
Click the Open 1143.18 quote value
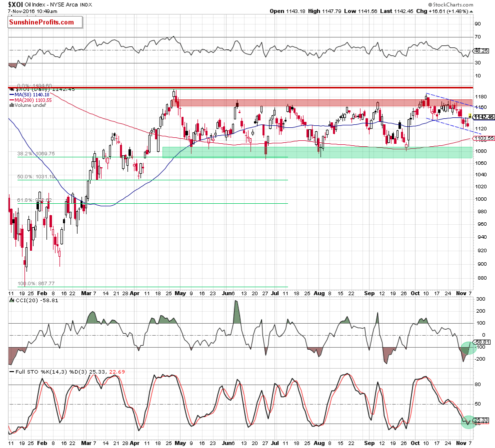(287, 11)
